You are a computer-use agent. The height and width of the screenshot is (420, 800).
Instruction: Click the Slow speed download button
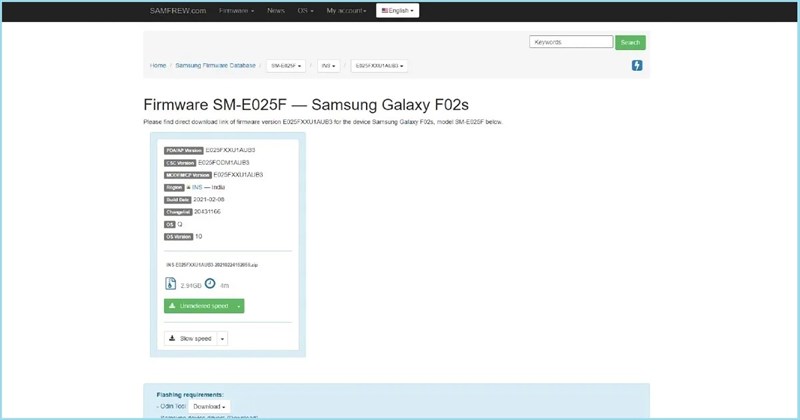tap(191, 338)
